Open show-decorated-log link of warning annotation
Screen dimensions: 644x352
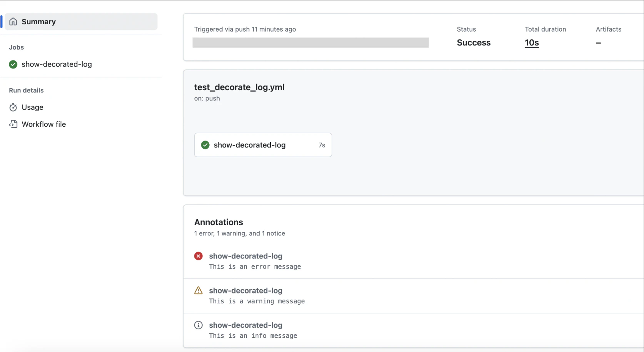(246, 291)
